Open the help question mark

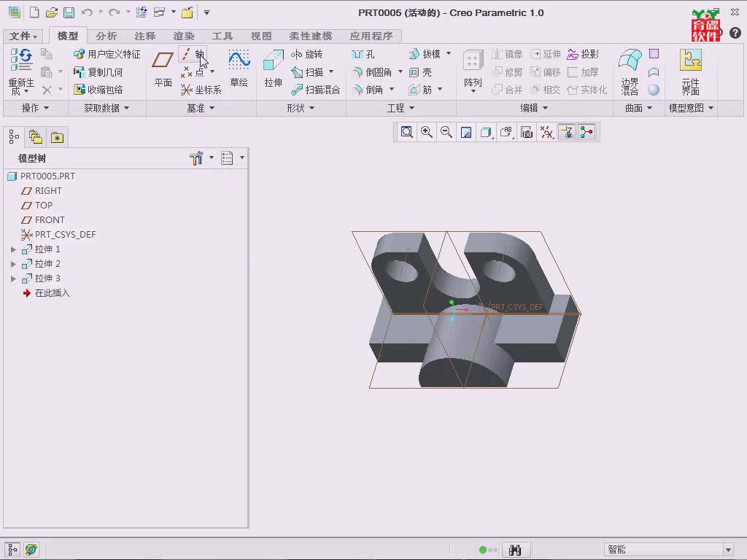pos(735,32)
